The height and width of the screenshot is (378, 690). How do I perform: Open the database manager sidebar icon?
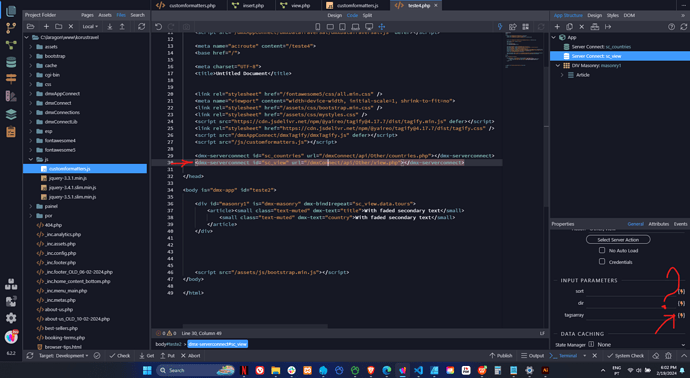pos(11,62)
